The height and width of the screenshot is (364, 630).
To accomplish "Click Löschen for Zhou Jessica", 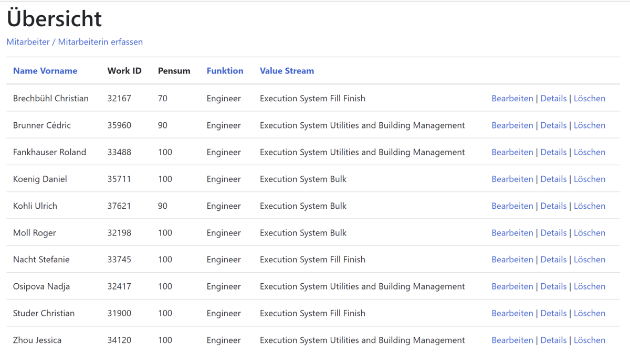I will click(x=589, y=340).
